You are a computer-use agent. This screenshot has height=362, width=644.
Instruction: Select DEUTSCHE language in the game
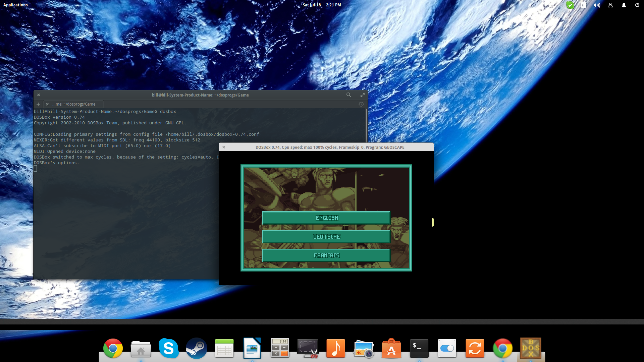pos(326,237)
